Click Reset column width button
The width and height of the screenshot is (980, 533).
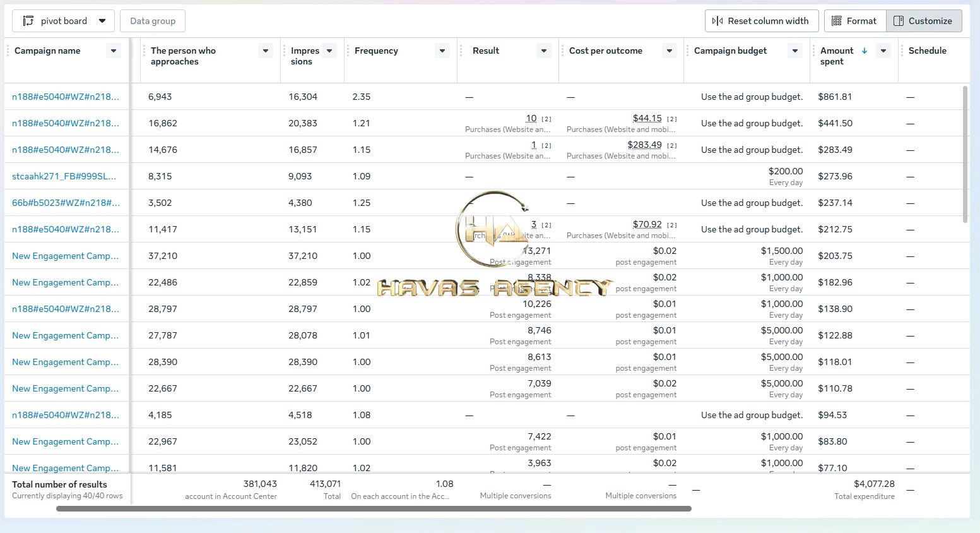761,21
